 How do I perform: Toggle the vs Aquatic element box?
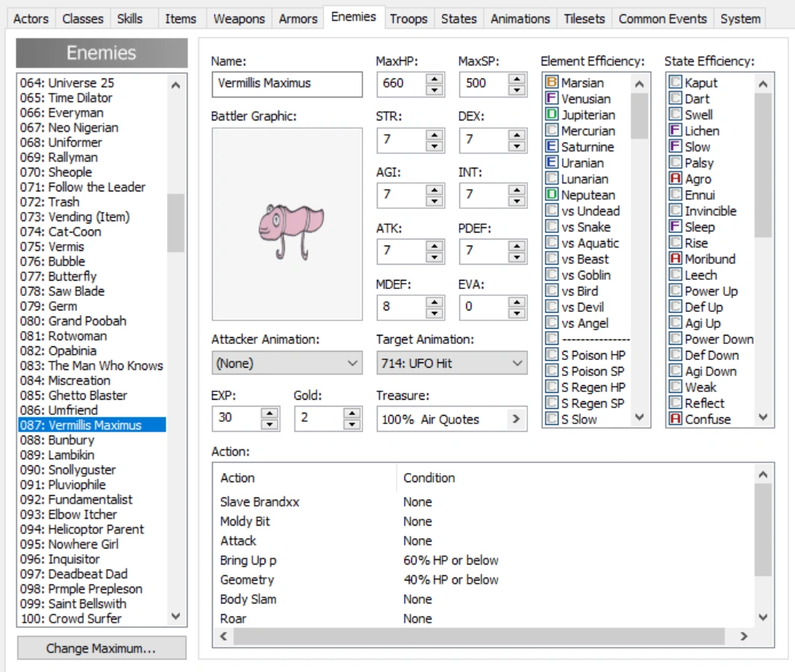pyautogui.click(x=552, y=243)
